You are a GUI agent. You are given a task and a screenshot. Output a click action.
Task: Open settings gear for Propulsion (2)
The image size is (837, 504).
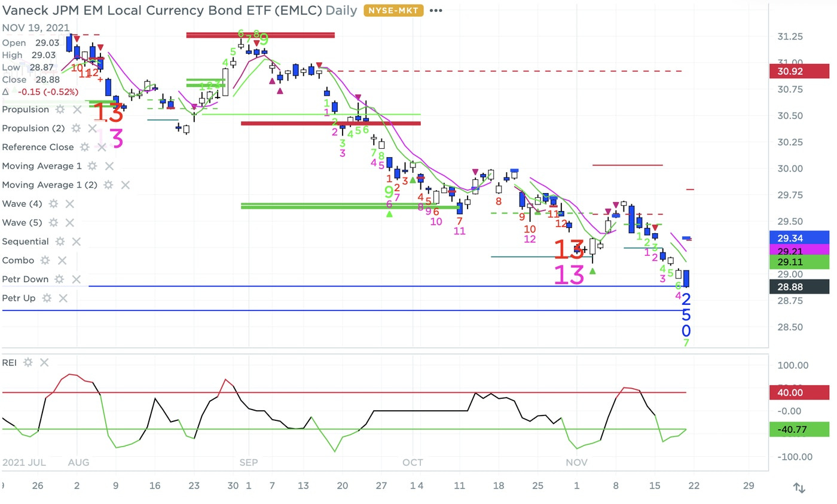click(x=76, y=129)
